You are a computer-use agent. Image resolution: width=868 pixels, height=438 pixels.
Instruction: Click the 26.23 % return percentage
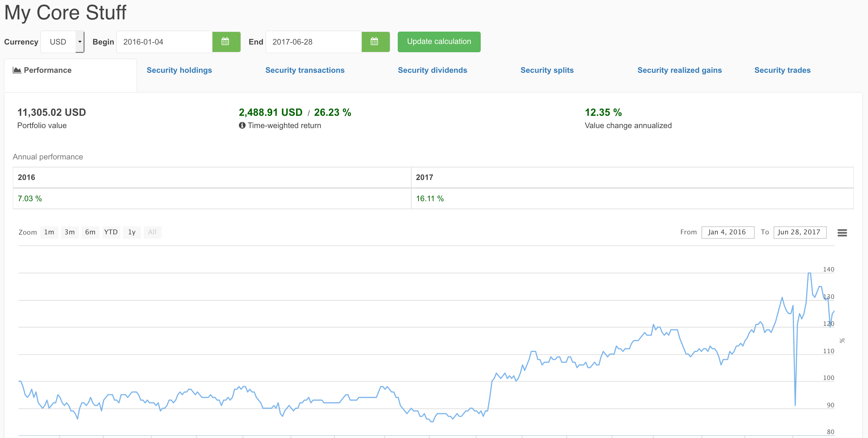(333, 112)
